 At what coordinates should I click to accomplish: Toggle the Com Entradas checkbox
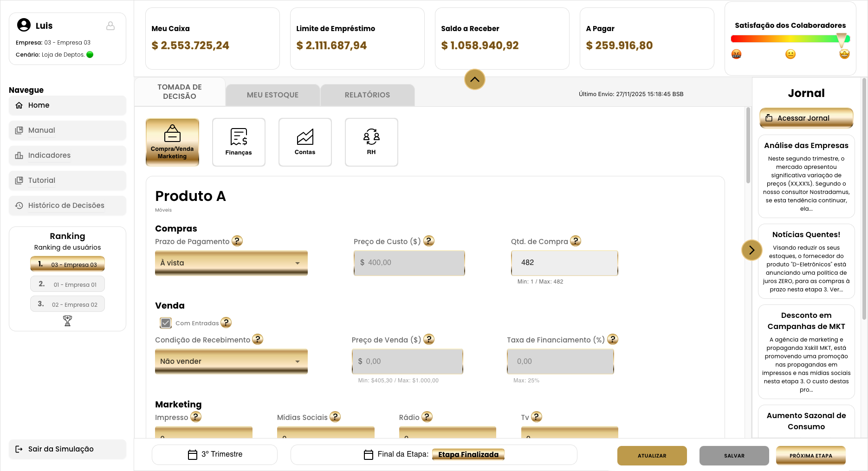pyautogui.click(x=166, y=323)
